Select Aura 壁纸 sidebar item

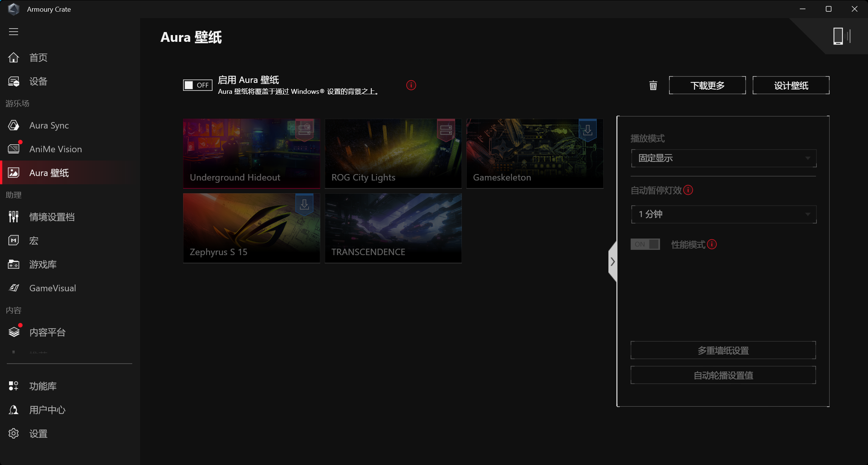70,173
